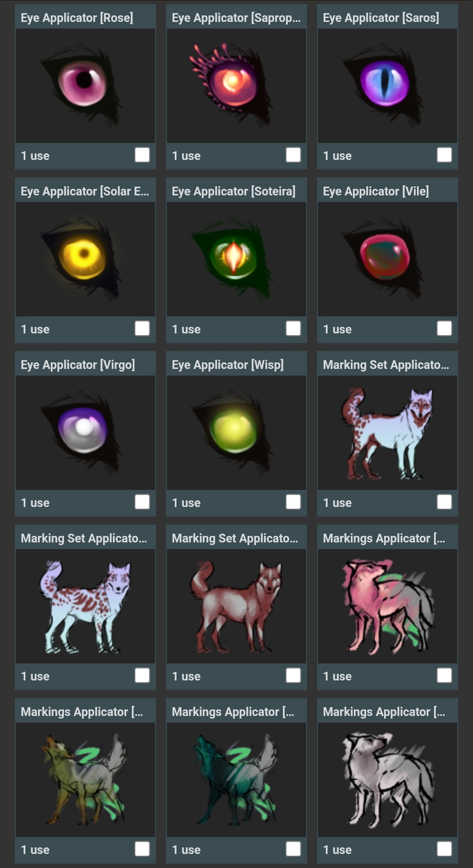473x868 pixels.
Task: Open the teal howling wolf markings thumbnail
Action: point(236,780)
